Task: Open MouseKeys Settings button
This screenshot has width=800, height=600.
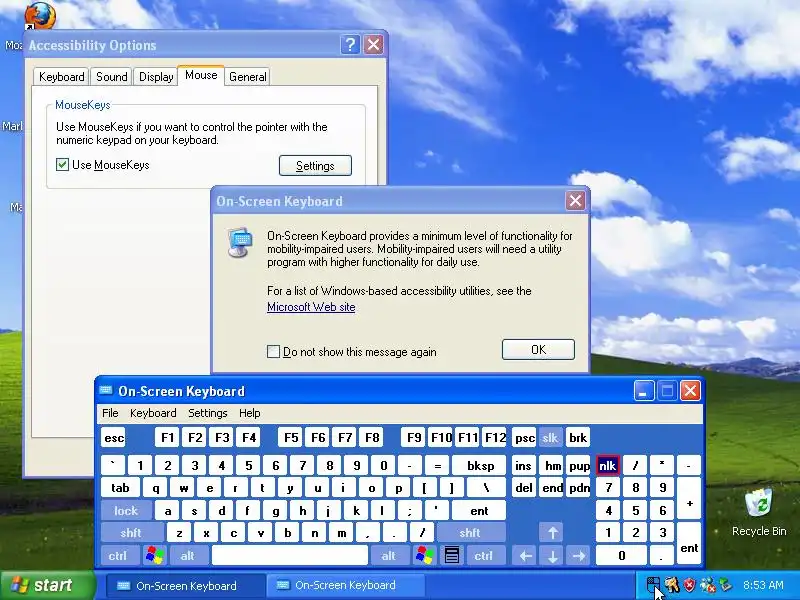Action: tap(315, 165)
